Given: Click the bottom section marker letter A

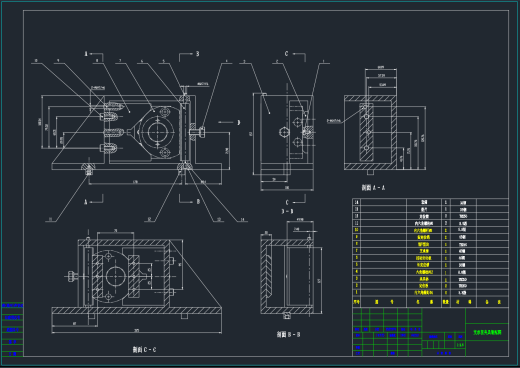Looking at the screenshot, I should pos(86,202).
